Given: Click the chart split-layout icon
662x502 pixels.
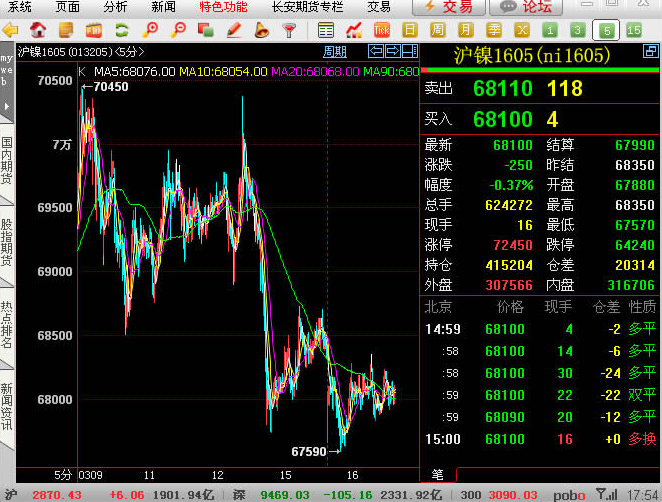Looking at the screenshot, I should point(410,51).
